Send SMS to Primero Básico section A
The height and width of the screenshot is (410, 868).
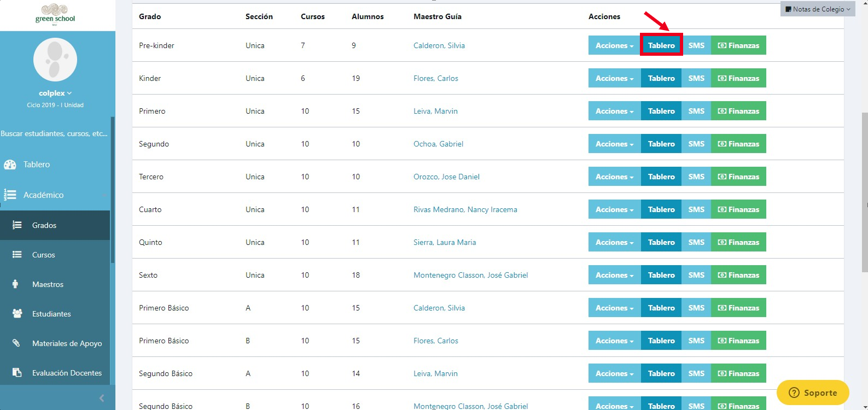(x=696, y=308)
